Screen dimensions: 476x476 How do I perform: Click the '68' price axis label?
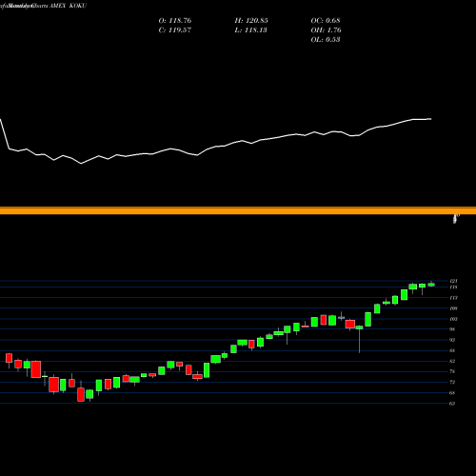pyautogui.click(x=452, y=393)
